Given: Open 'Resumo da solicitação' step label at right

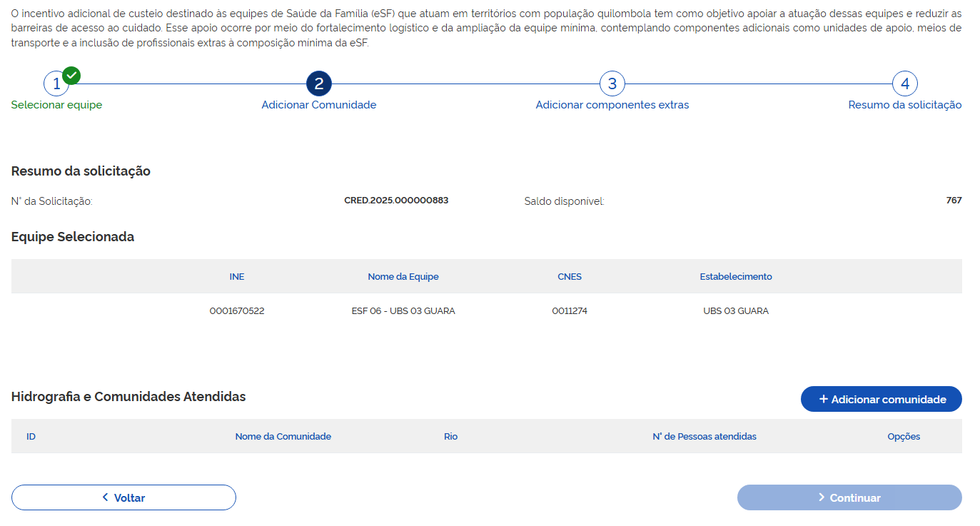Looking at the screenshot, I should pos(904,105).
